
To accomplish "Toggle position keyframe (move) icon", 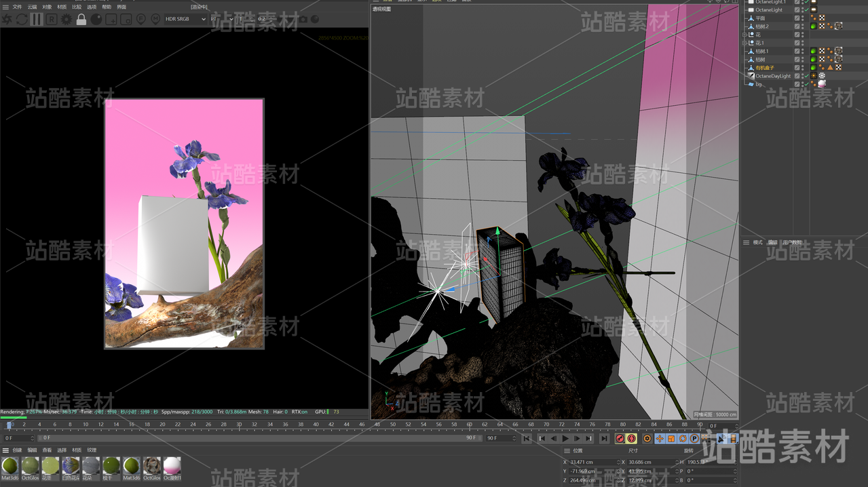I will (660, 439).
